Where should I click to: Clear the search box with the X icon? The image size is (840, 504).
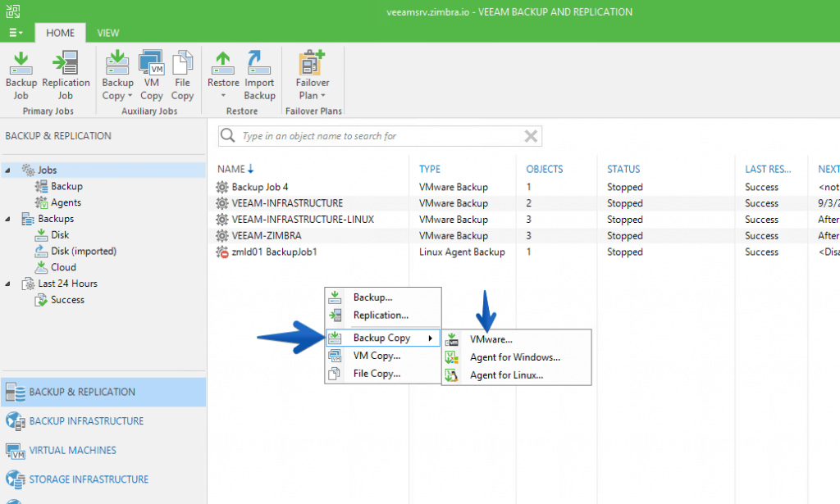(x=531, y=136)
